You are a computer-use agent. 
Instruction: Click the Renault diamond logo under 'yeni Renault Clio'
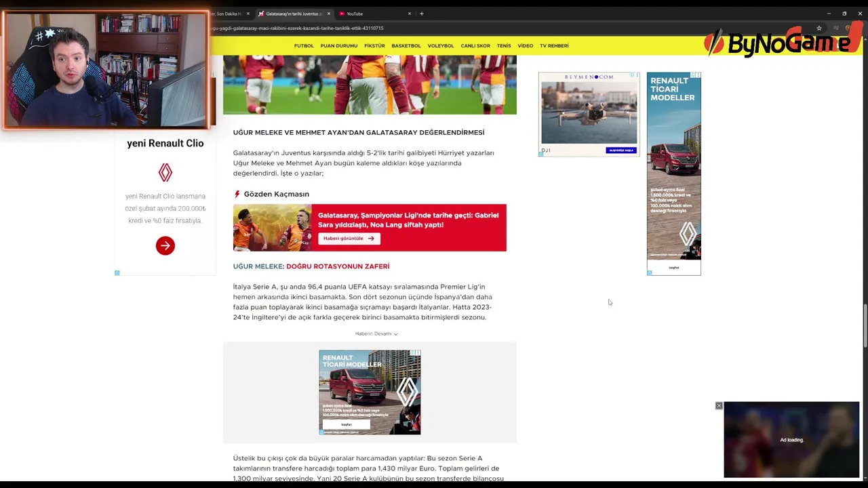(165, 173)
